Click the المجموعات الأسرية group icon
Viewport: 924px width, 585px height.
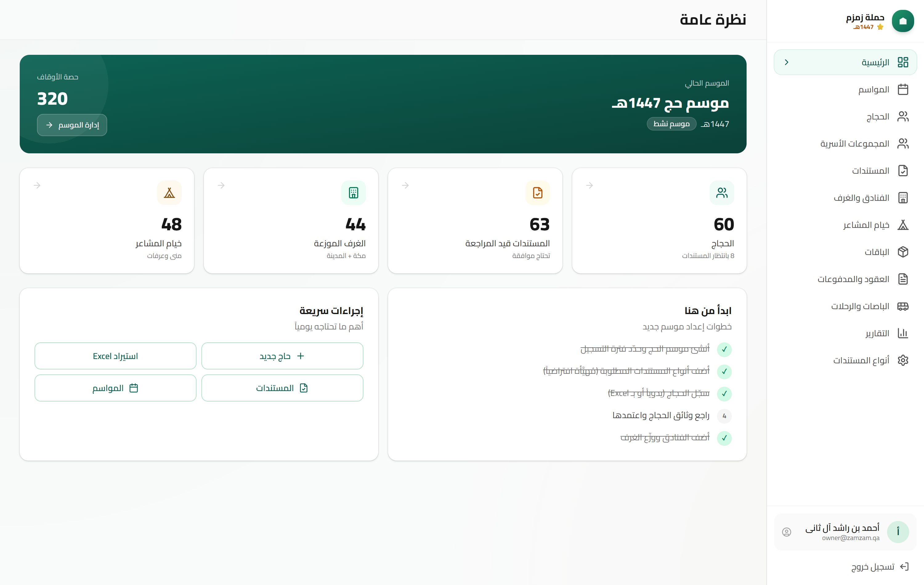[903, 143]
